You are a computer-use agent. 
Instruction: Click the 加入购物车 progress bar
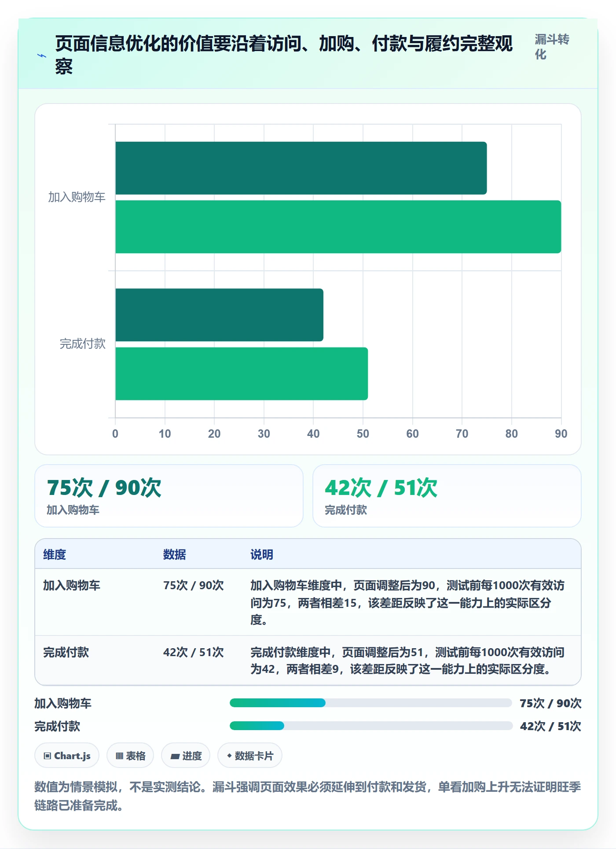click(371, 703)
